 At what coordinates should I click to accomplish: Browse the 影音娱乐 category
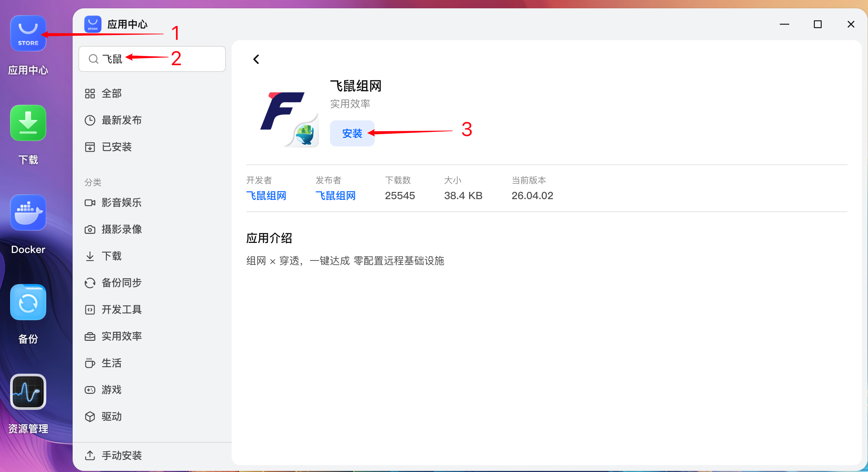pos(152,203)
